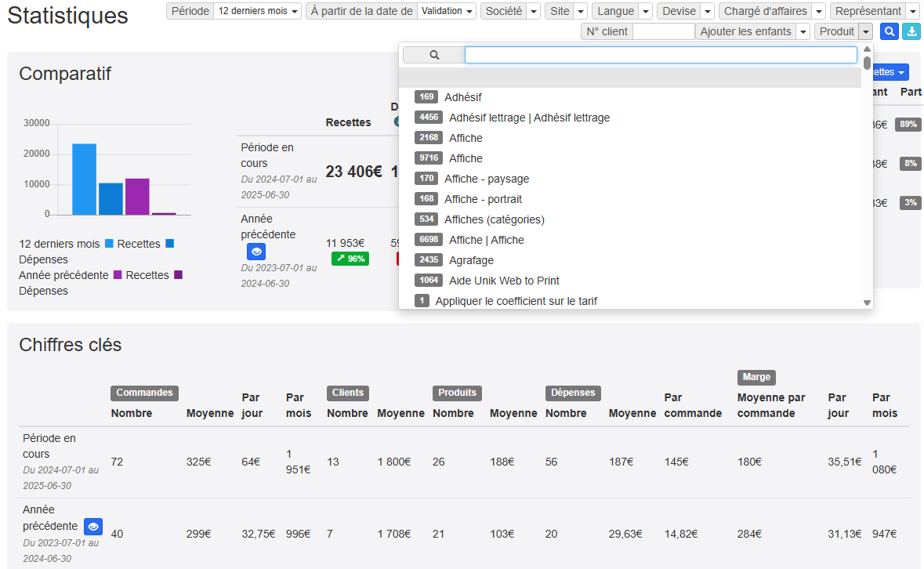The image size is (924, 569).
Task: Click the blue Recettes bar in chart
Action: click(x=84, y=179)
